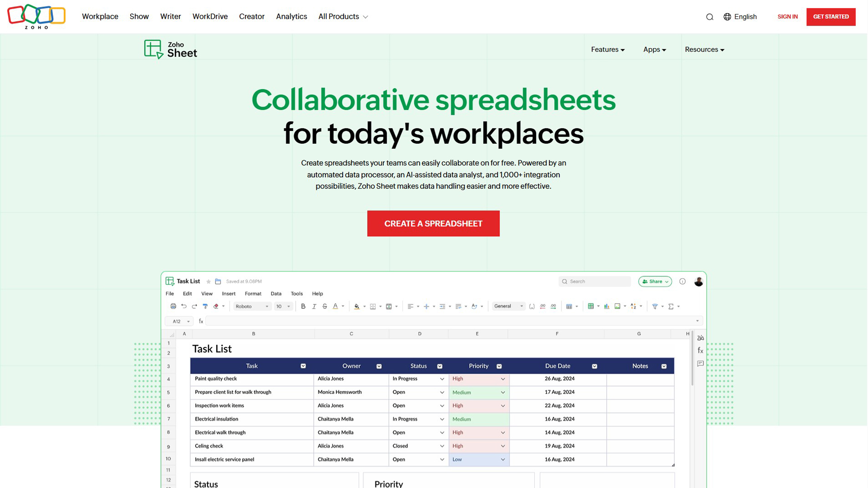
Task: Open the Data menu
Action: 276,294
